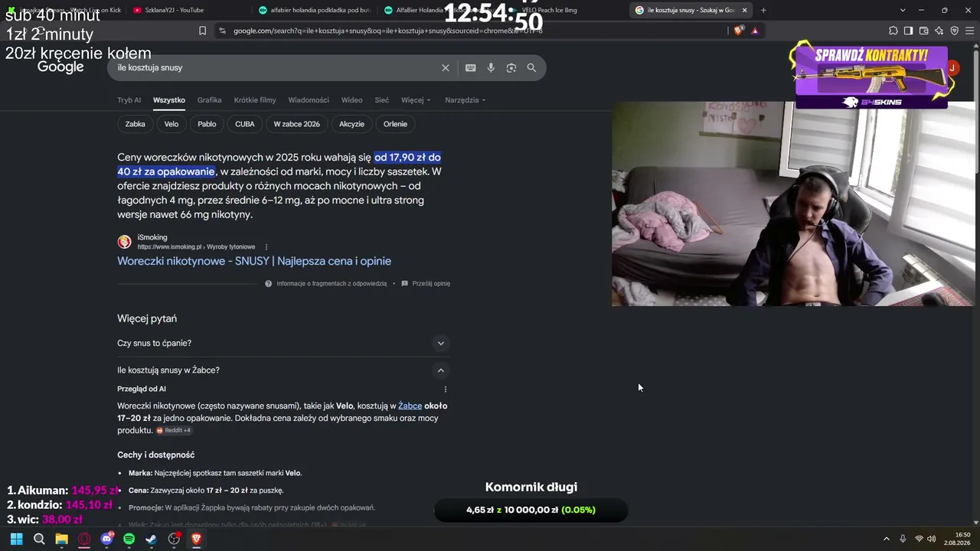Open the 'Narzędzia' search tools dropdown
980x551 pixels.
[x=465, y=100]
